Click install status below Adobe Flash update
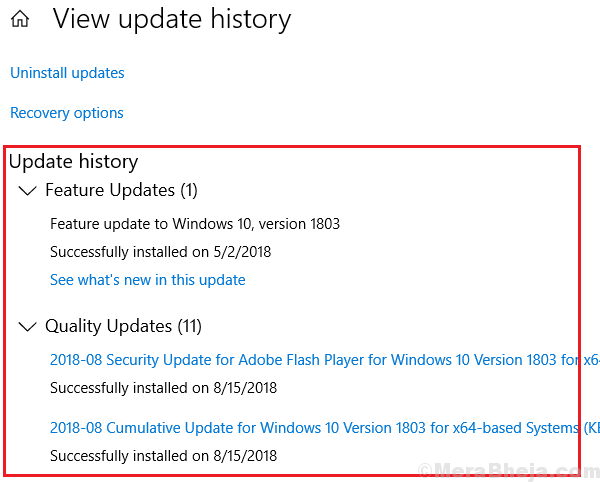This screenshot has height=482, width=600. pyautogui.click(x=164, y=388)
